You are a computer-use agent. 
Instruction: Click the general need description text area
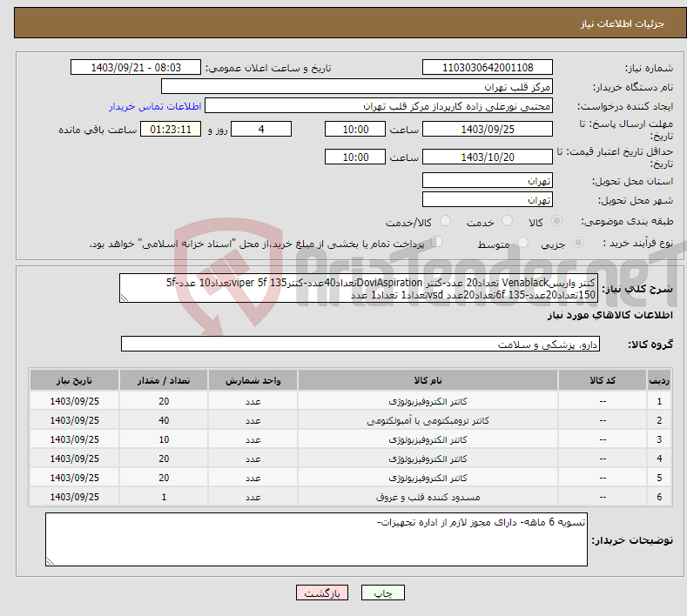click(359, 288)
